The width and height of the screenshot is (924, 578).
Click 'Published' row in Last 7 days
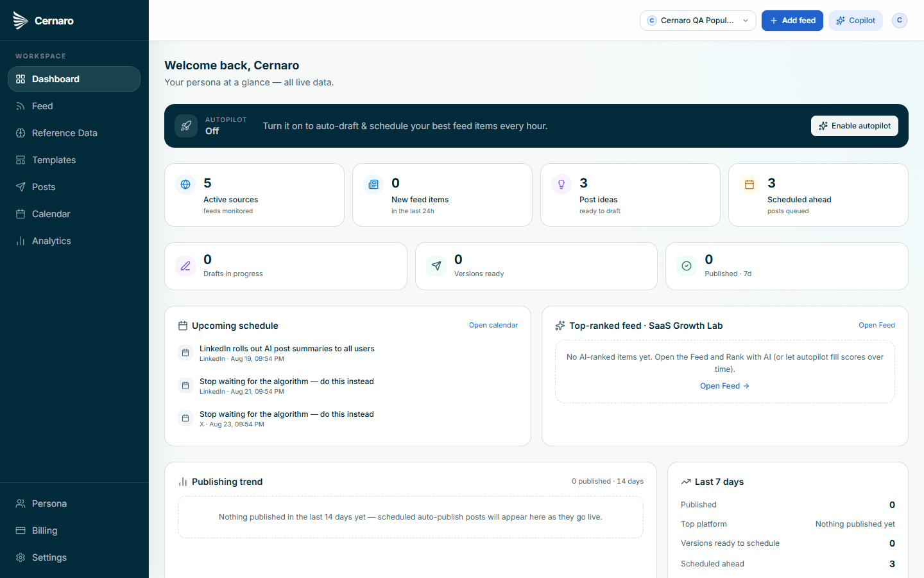788,505
